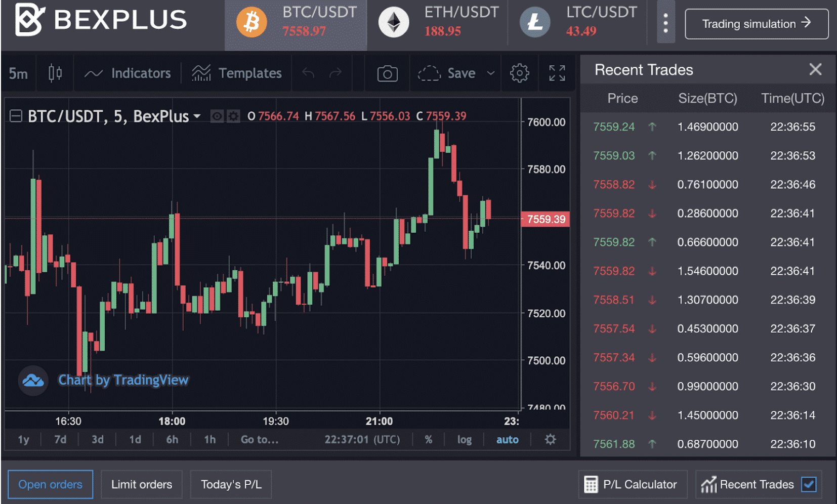Switch to Open orders tab
This screenshot has width=837, height=504.
coord(51,484)
